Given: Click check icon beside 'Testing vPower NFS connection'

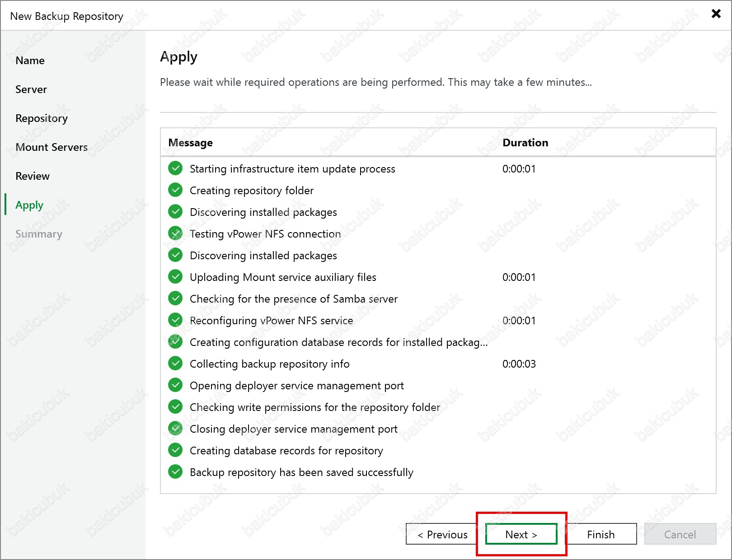Looking at the screenshot, I should click(175, 233).
